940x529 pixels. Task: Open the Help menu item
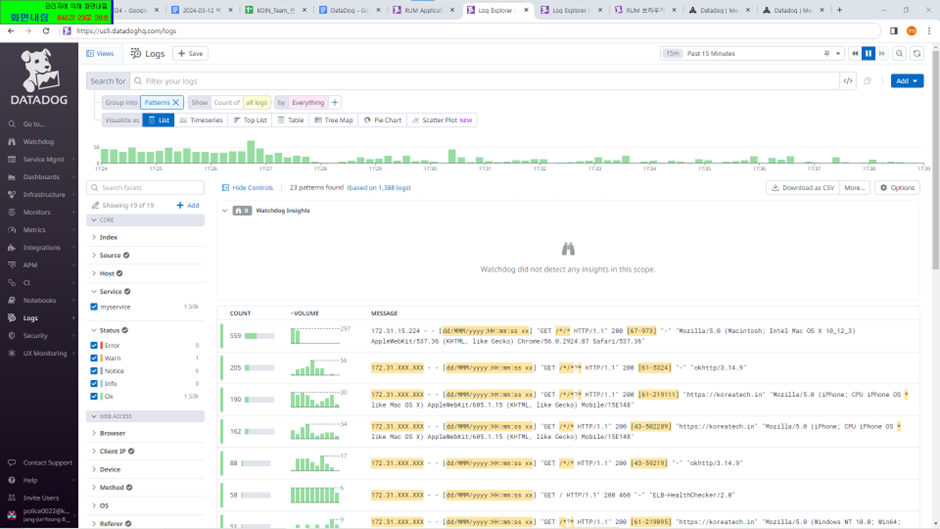point(30,480)
